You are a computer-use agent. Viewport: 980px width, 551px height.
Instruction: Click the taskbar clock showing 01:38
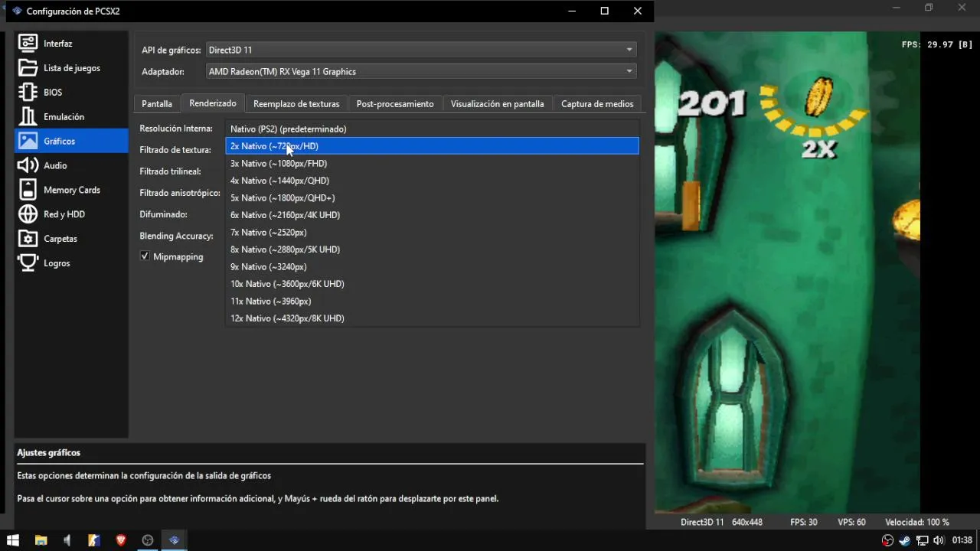pos(962,540)
